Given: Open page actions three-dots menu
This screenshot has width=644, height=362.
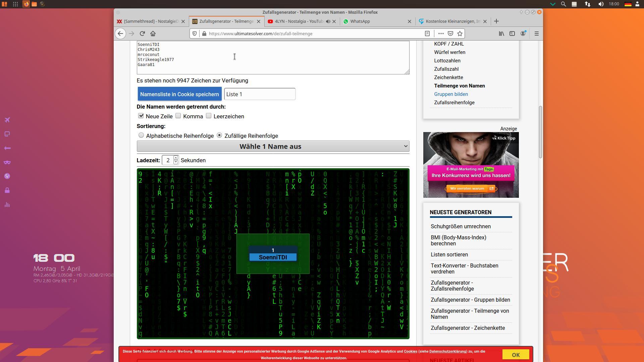Looking at the screenshot, I should tap(441, 34).
